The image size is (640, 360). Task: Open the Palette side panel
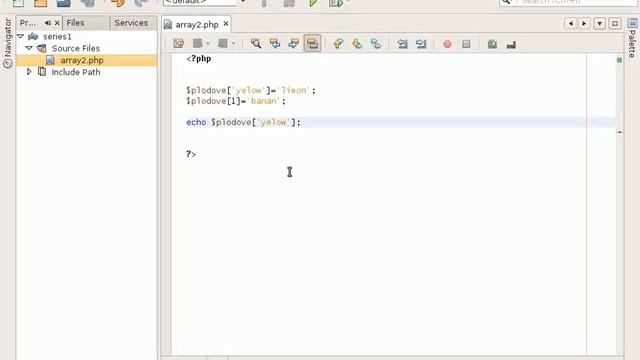pyautogui.click(x=632, y=39)
